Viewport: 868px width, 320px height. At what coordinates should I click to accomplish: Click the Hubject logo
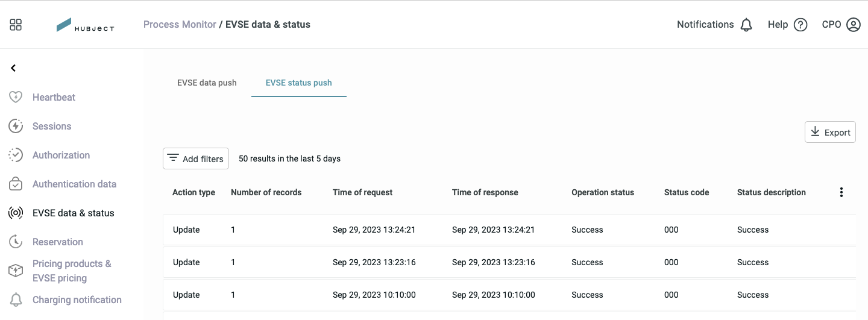click(x=85, y=25)
